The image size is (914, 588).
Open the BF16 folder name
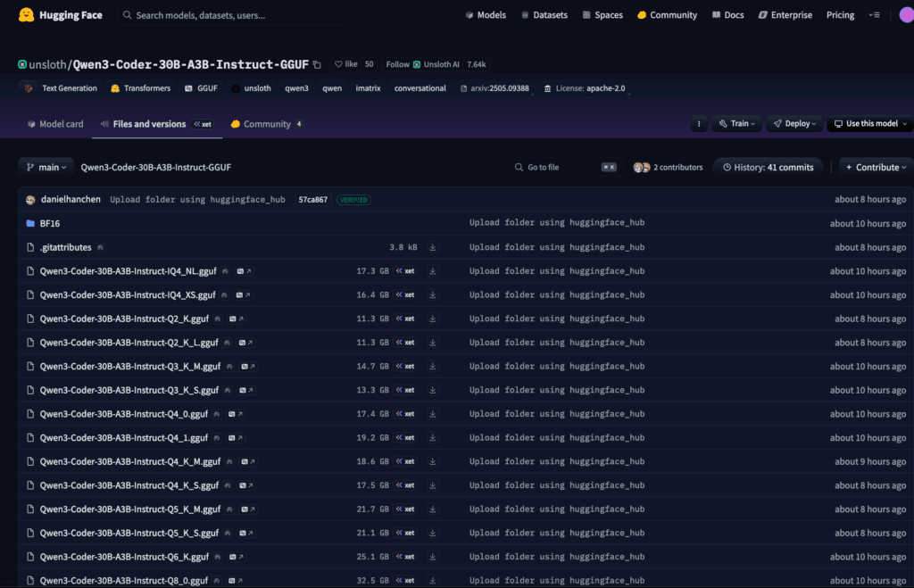point(50,224)
